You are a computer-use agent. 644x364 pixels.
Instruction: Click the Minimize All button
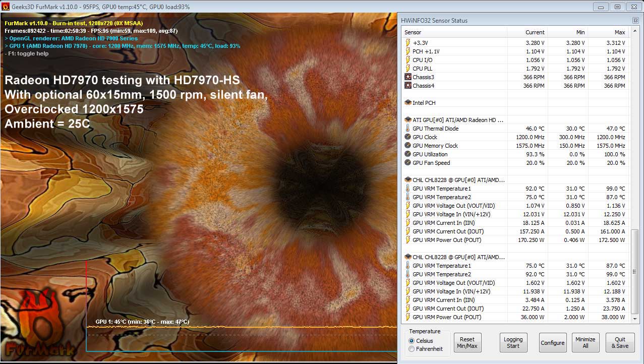click(x=586, y=343)
